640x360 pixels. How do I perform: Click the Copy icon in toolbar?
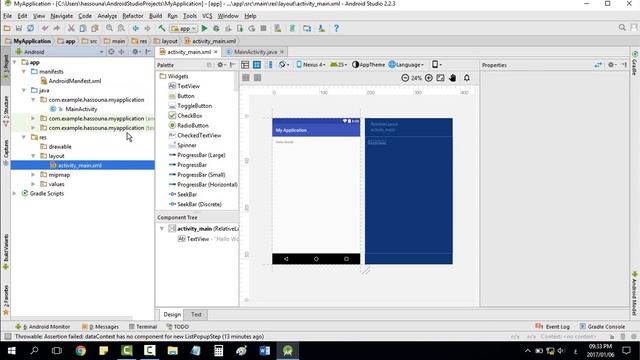tap(83, 28)
